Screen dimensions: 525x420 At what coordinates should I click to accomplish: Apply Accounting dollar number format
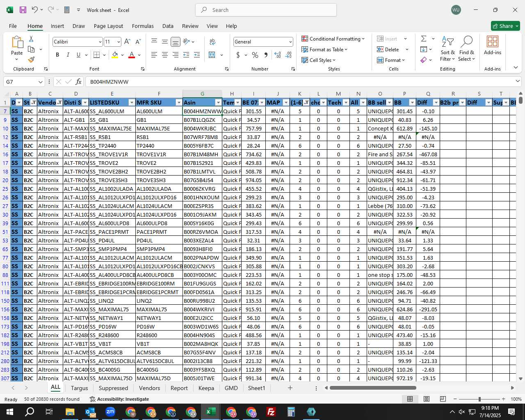(x=238, y=55)
